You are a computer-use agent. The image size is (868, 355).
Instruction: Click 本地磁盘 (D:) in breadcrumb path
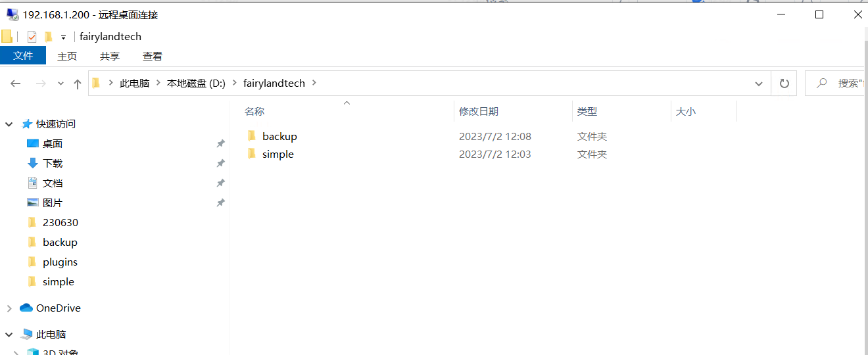coord(196,83)
